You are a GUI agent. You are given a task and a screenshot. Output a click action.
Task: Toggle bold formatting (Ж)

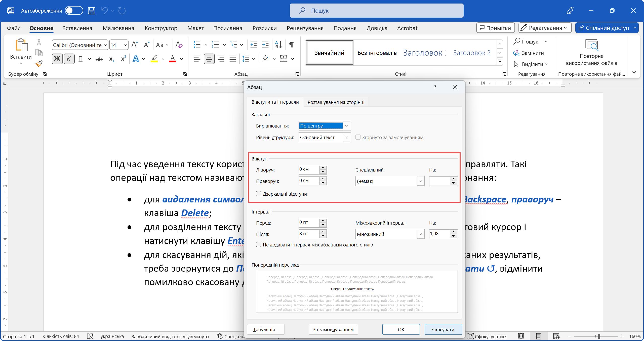pyautogui.click(x=57, y=59)
